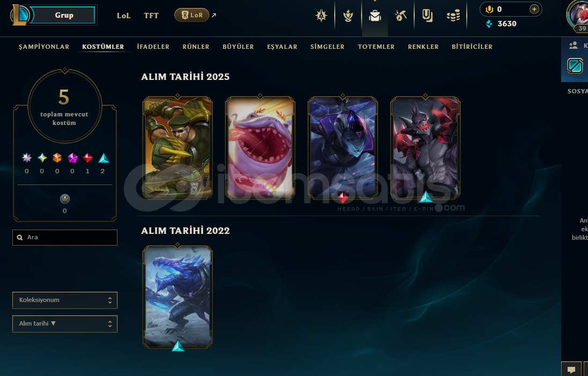Image resolution: width=588 pixels, height=376 pixels.
Task: Open the Loot hammer icon
Action: coord(401,16)
